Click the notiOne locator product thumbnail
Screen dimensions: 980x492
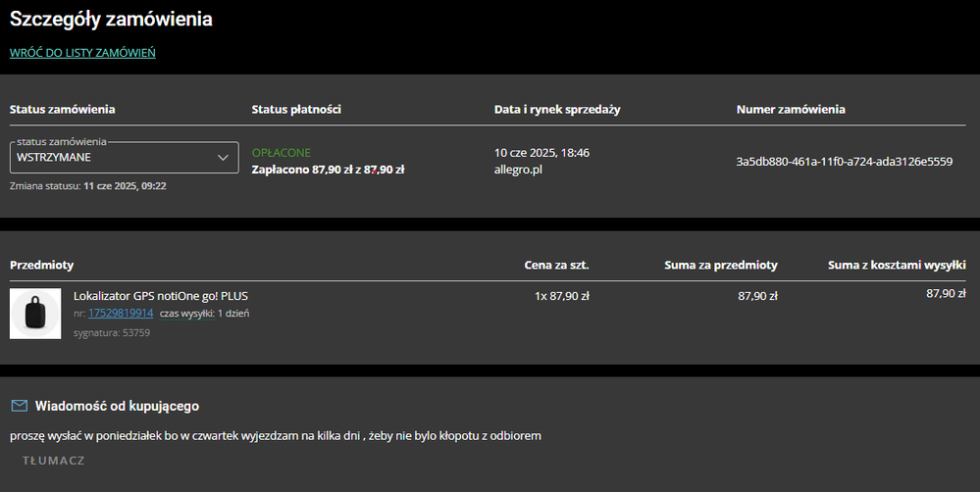pyautogui.click(x=35, y=314)
